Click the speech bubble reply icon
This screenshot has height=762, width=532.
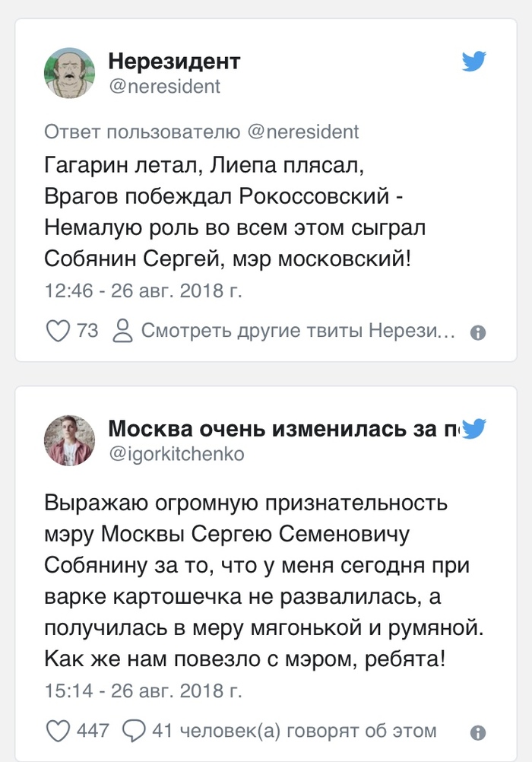click(x=134, y=731)
